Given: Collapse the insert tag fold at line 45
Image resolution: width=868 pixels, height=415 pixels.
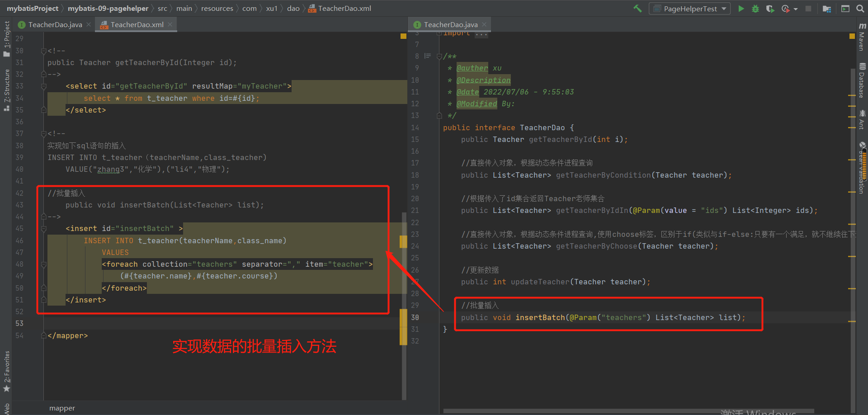Looking at the screenshot, I should click(44, 229).
